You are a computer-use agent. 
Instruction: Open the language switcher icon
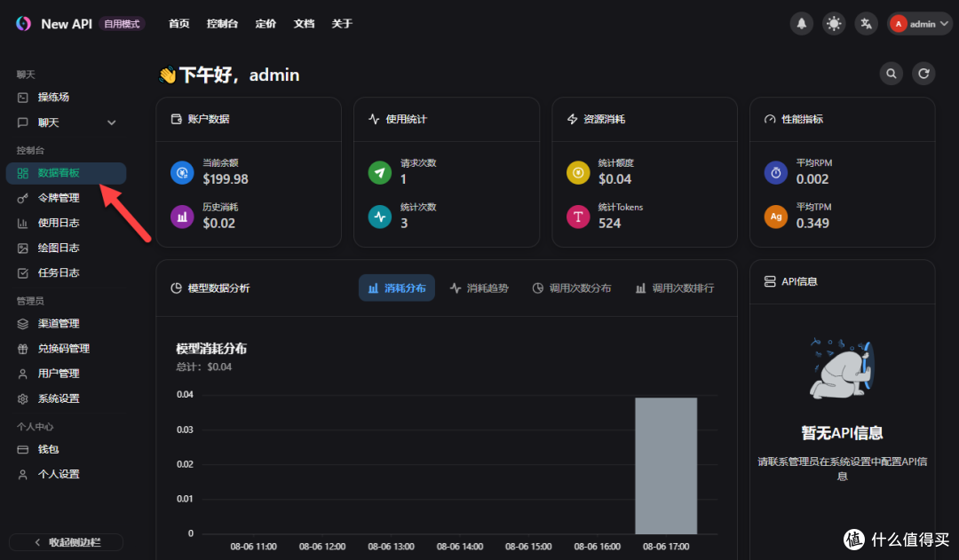click(x=866, y=24)
